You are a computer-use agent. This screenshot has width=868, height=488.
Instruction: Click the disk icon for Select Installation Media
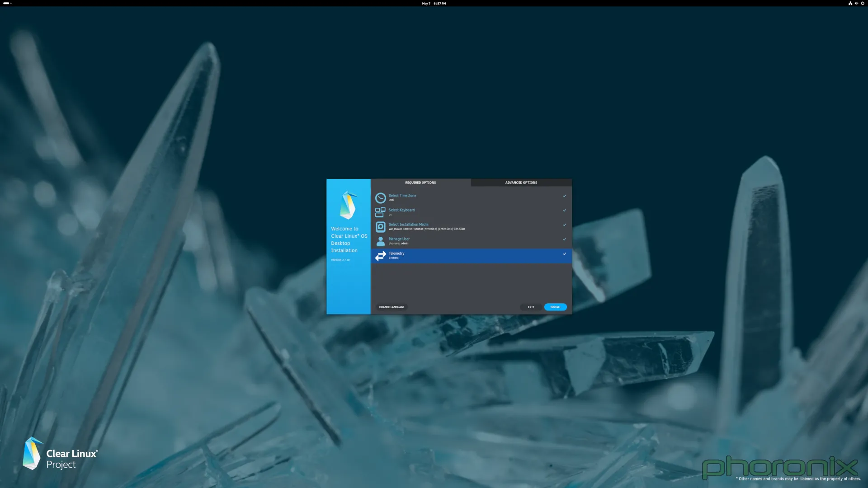(381, 226)
